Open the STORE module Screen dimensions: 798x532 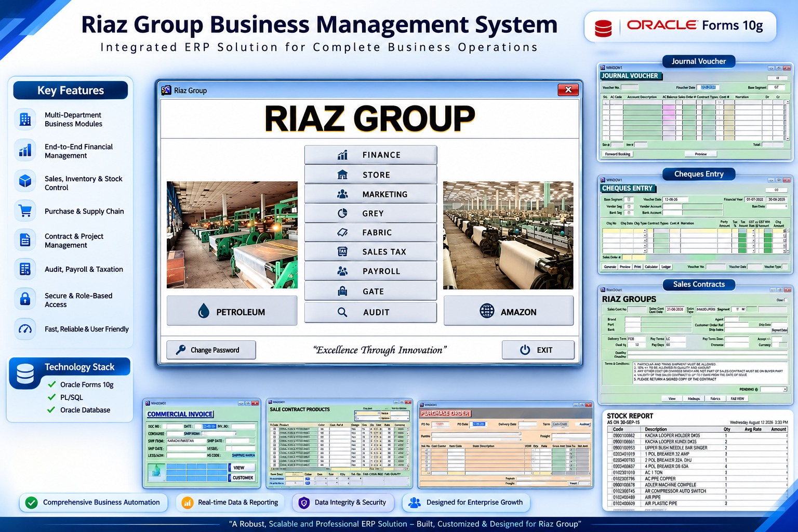pyautogui.click(x=370, y=175)
